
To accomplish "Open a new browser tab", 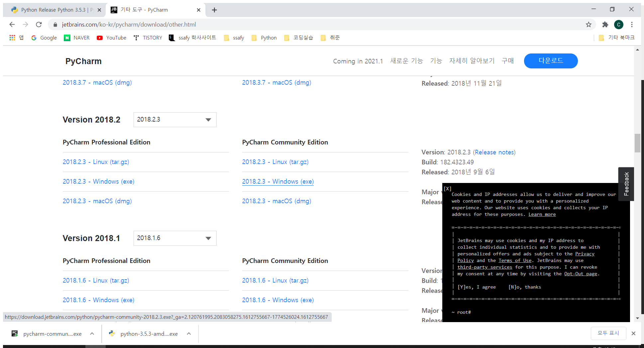I will (x=214, y=10).
